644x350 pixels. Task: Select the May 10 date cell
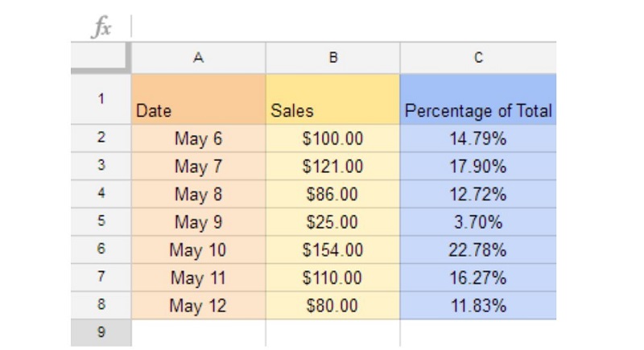[x=198, y=249]
